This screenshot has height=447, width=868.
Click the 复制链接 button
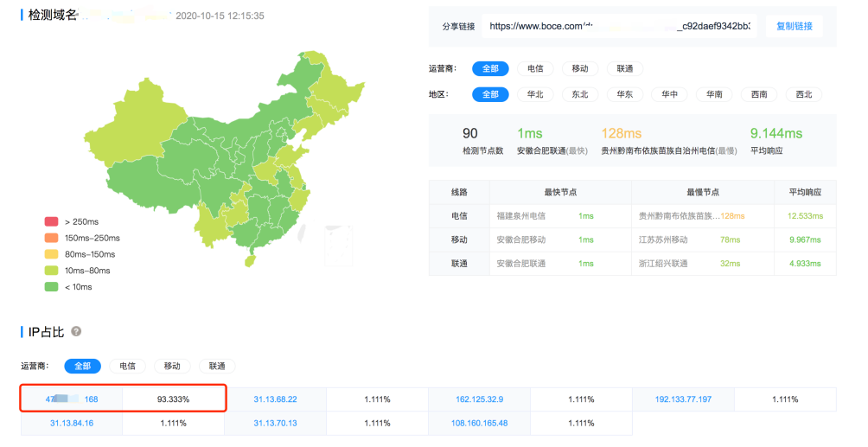pos(794,26)
